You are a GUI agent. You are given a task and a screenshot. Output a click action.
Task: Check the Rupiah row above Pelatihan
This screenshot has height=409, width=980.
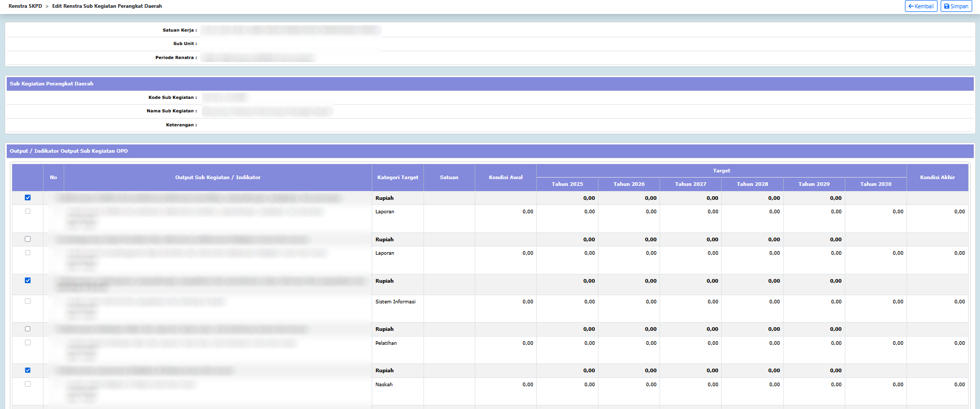(x=28, y=329)
